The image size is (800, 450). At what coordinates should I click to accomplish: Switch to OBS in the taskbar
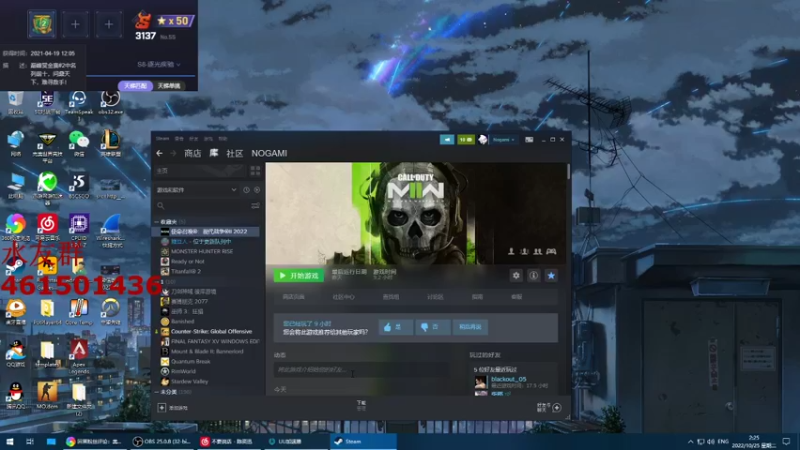point(162,441)
